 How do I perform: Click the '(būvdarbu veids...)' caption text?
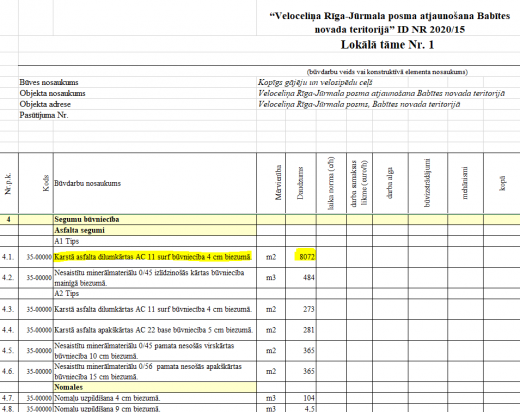[387, 72]
